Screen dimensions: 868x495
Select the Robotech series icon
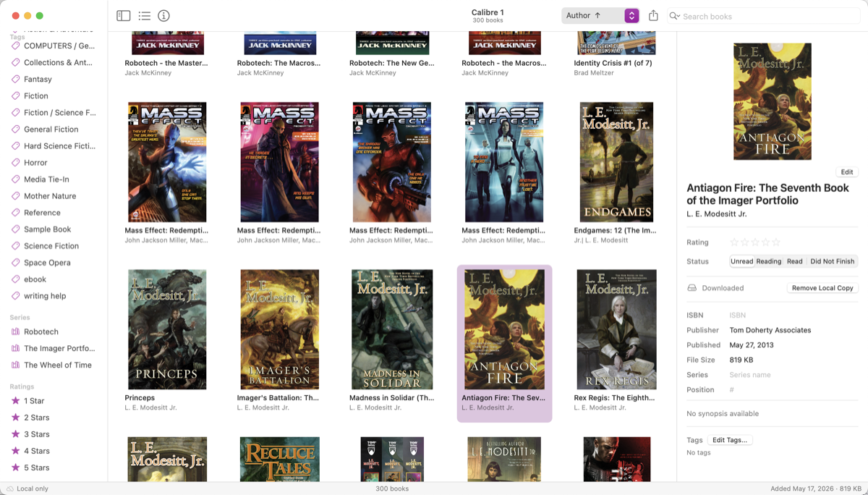point(16,331)
